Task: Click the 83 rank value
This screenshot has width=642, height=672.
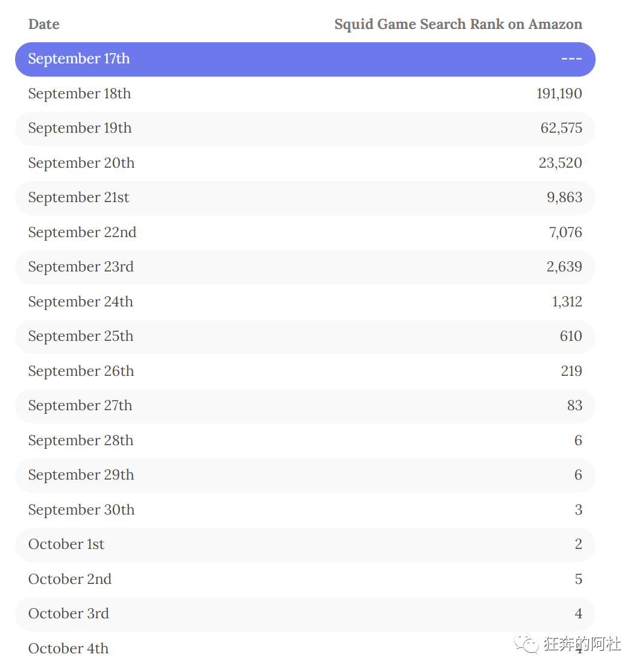Action: pyautogui.click(x=574, y=405)
